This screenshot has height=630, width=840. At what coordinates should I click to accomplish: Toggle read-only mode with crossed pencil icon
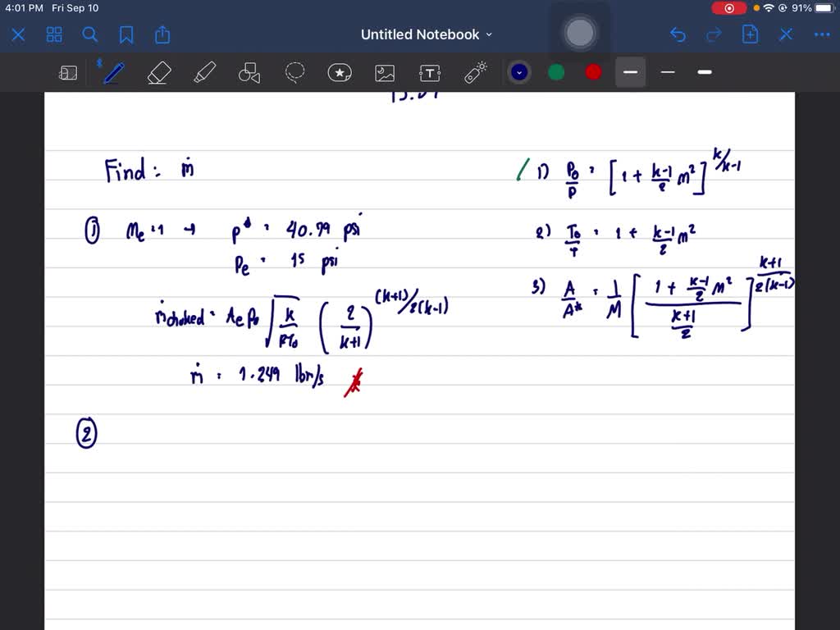(x=786, y=34)
